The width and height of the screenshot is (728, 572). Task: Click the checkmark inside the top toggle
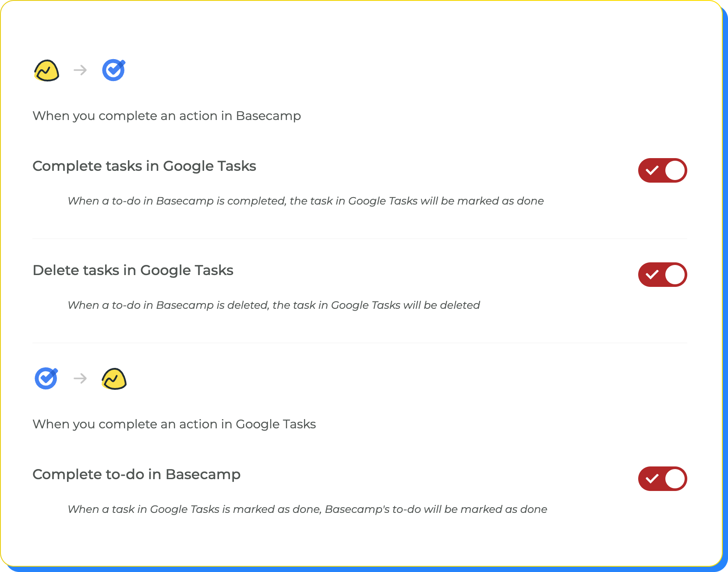click(653, 170)
